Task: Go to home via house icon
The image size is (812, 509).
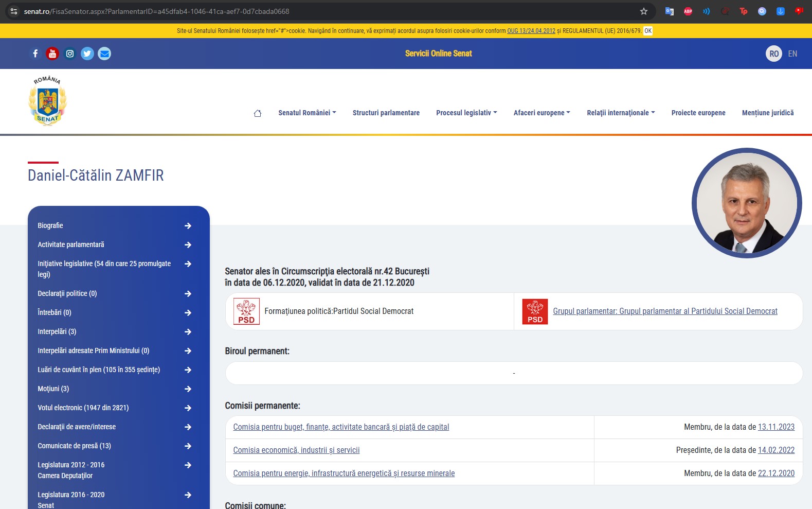Action: (x=258, y=113)
